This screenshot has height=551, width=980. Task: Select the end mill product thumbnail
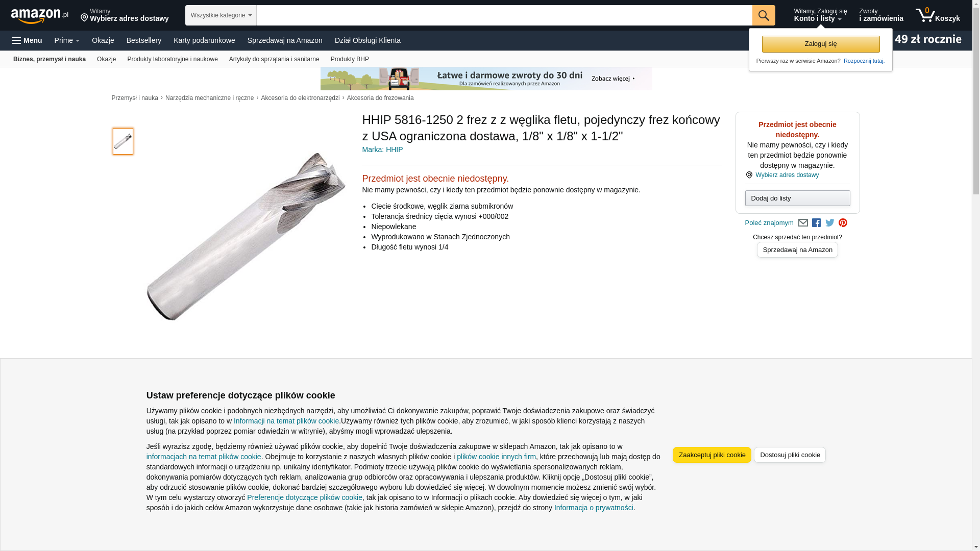click(123, 141)
